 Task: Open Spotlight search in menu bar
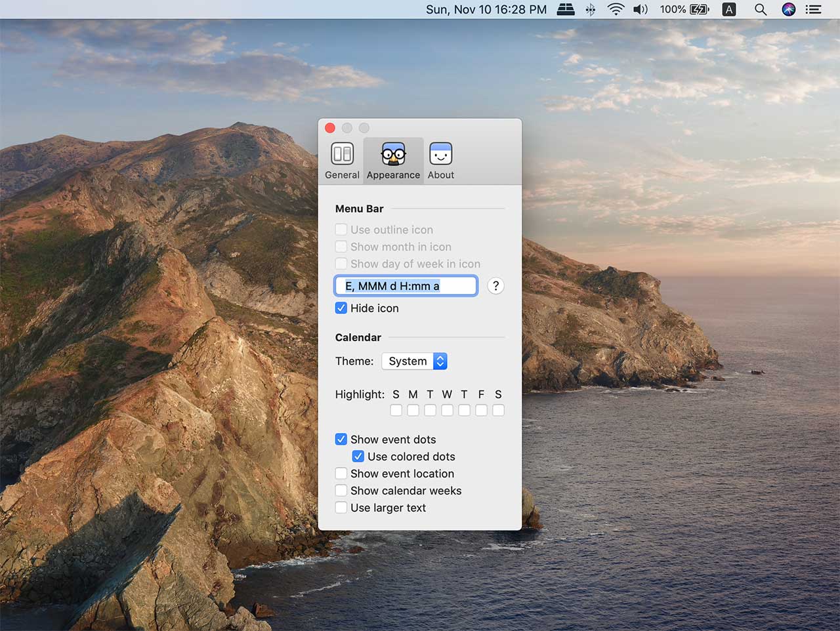click(760, 9)
